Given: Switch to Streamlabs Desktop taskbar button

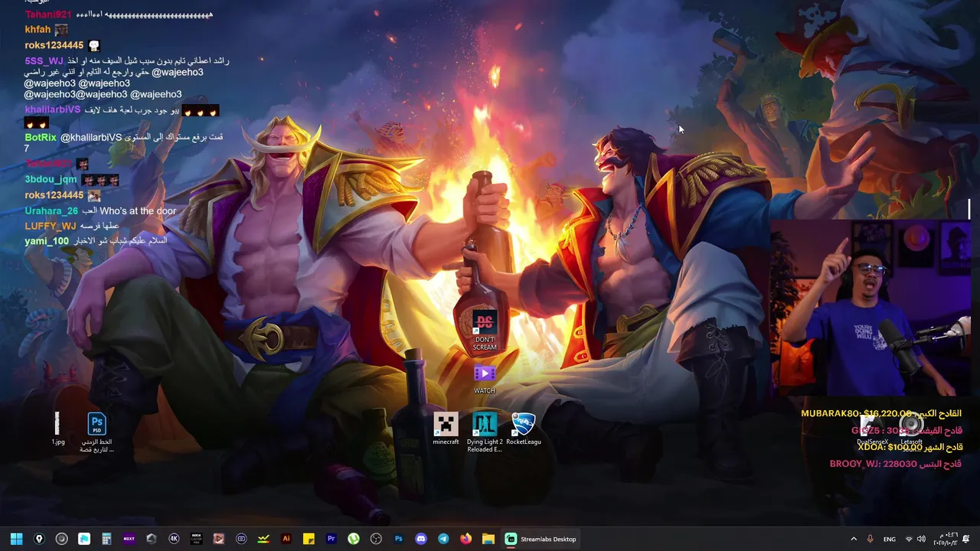Looking at the screenshot, I should coord(541,539).
